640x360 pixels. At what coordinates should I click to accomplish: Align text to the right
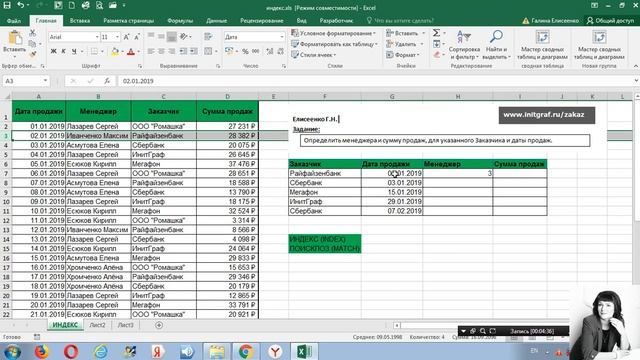point(172,51)
